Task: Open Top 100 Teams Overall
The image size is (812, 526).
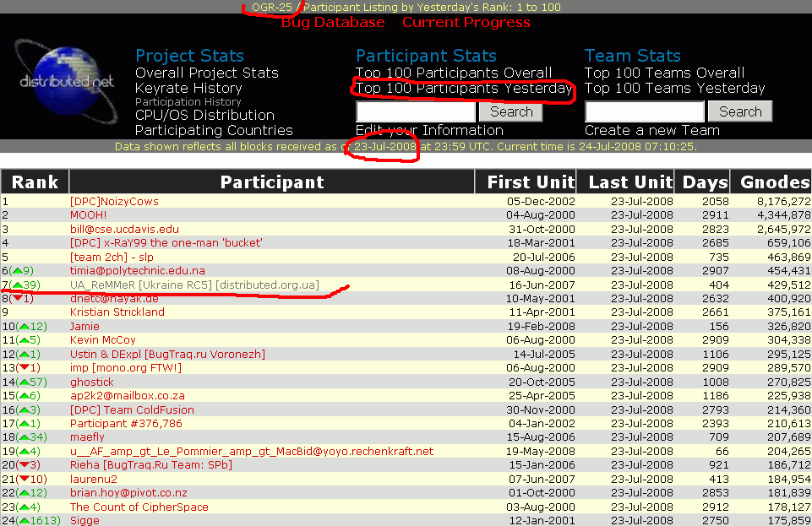Action: (664, 73)
